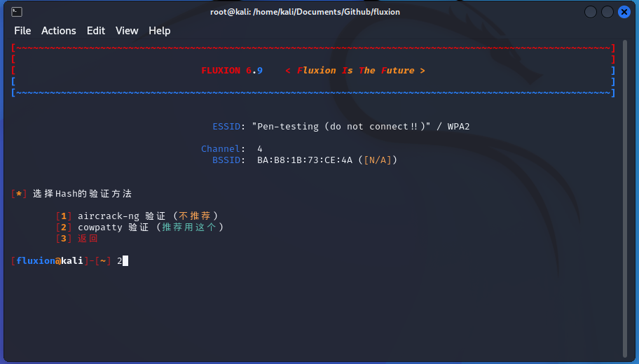
Task: Click the FLUXION 6.9 banner text
Action: (x=232, y=71)
